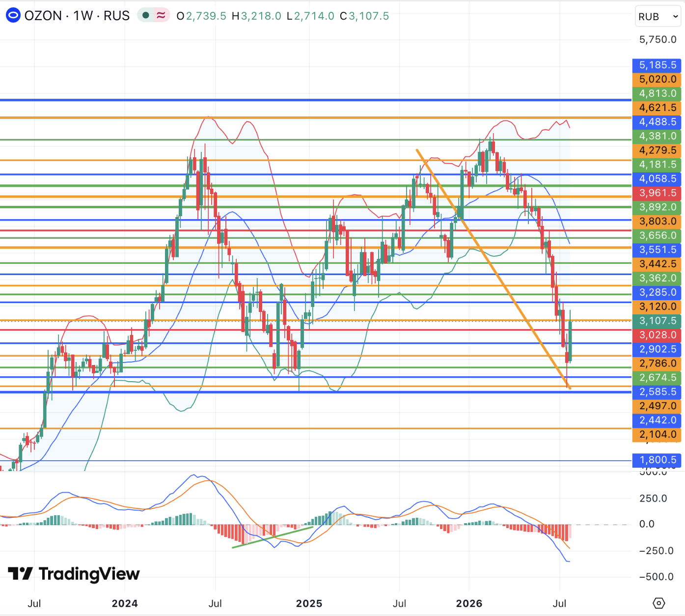Click the 3,892.0 green price label
Viewport: 685px width, 616px height.
658,207
